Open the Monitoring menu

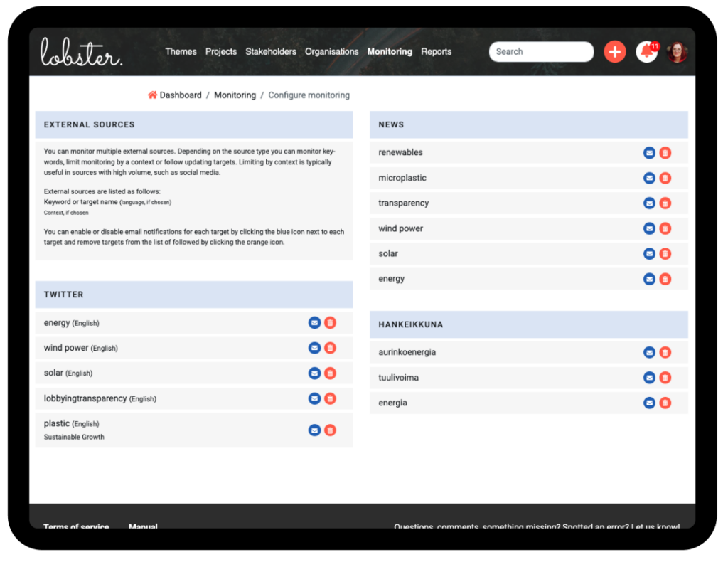pyautogui.click(x=390, y=51)
